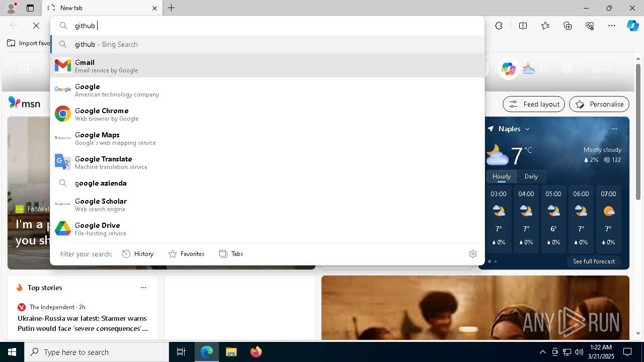
Task: Open the weather card more options
Action: [614, 129]
